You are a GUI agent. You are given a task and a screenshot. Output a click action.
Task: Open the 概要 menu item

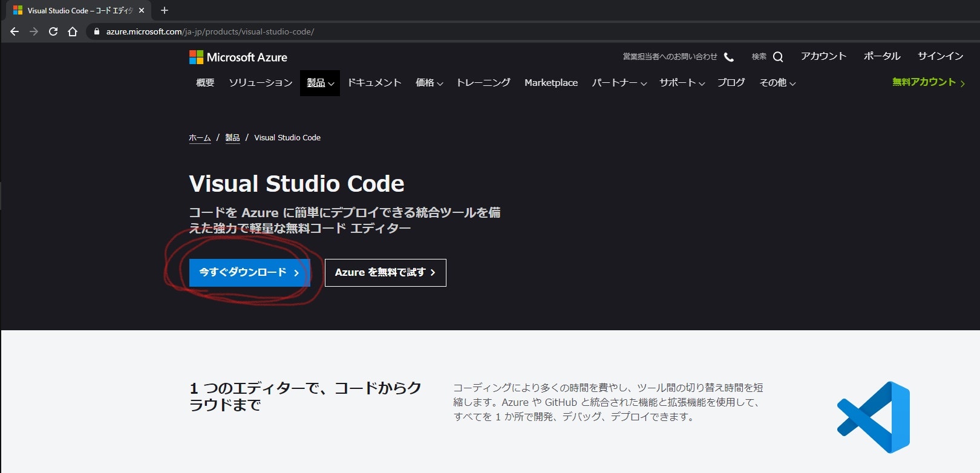coord(205,83)
